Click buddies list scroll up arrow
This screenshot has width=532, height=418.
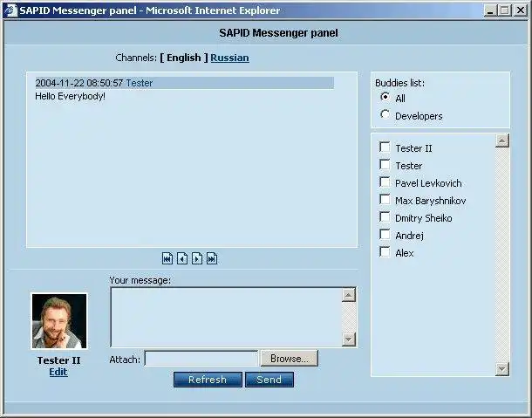click(x=502, y=140)
